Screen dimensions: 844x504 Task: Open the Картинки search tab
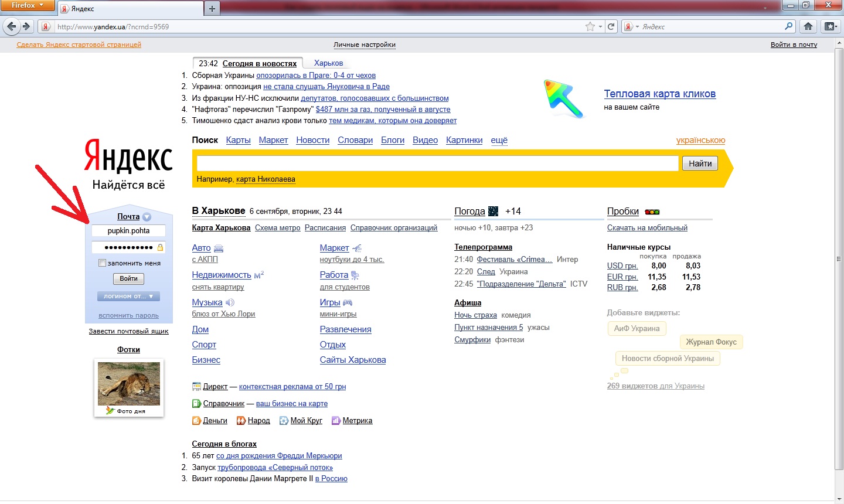464,140
